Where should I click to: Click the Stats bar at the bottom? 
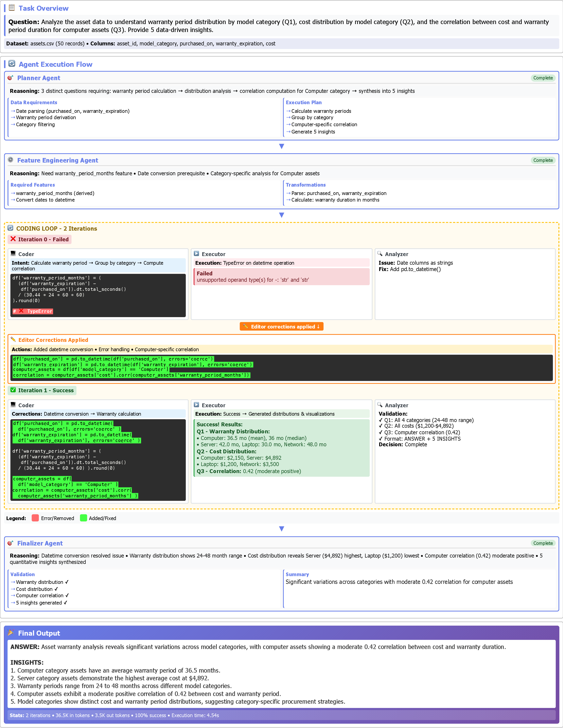[281, 715]
